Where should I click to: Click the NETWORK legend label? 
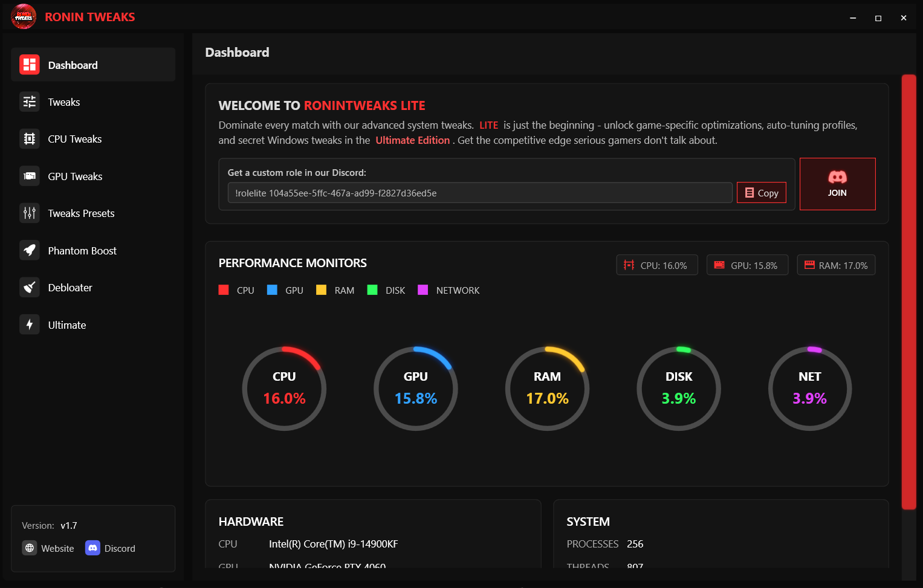458,291
